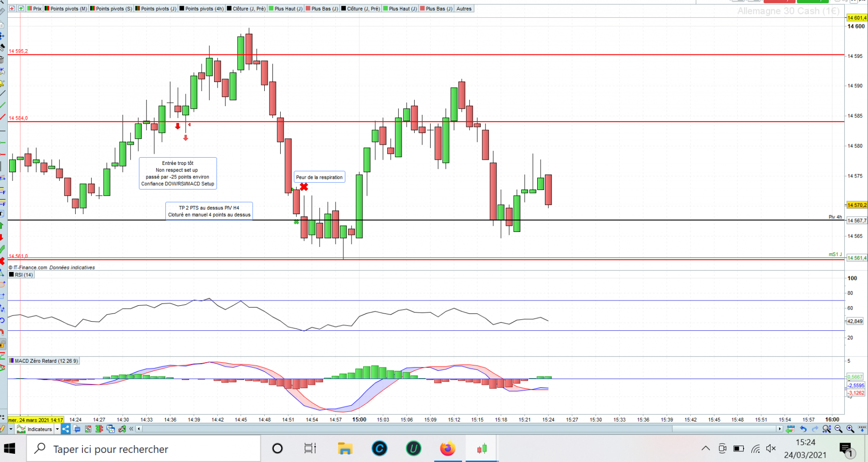Click 'TP 2 PTS au dessus PIV H4' note
868x462 pixels.
pyautogui.click(x=209, y=211)
